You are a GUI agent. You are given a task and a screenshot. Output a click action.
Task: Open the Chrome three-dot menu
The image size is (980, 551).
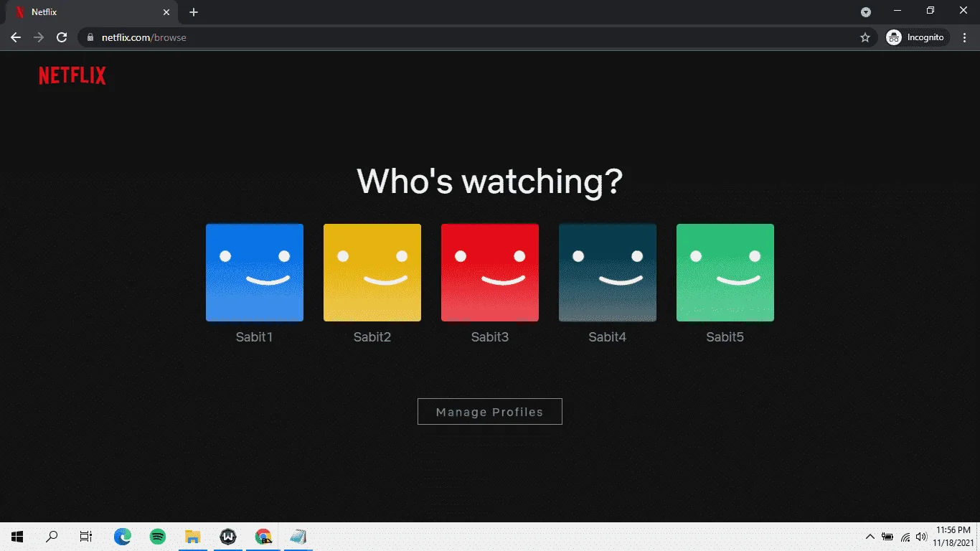pyautogui.click(x=965, y=37)
